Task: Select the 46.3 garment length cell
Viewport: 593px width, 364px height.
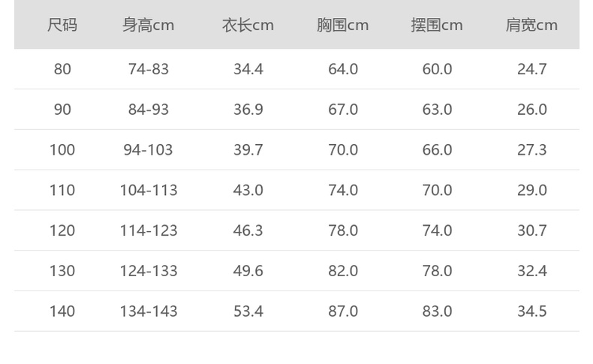Action: pyautogui.click(x=248, y=230)
